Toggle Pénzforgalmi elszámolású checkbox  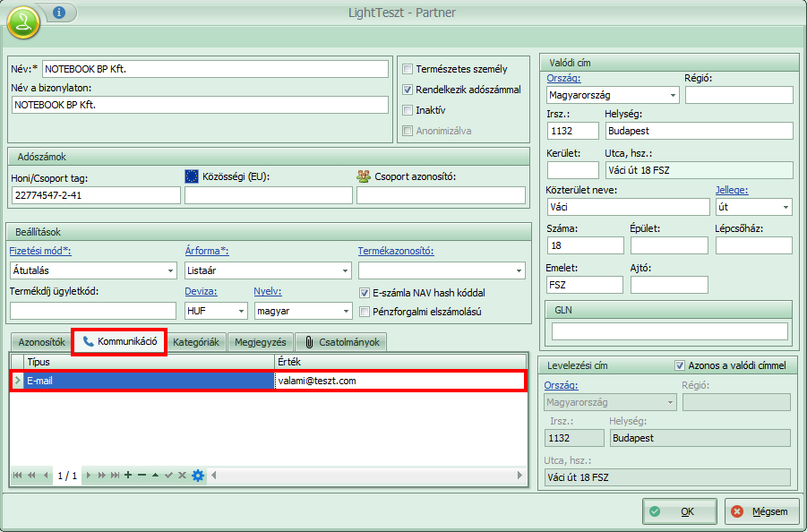365,312
